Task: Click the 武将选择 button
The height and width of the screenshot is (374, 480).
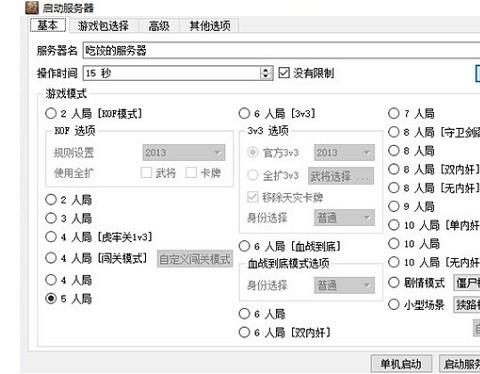Action: coord(341,176)
